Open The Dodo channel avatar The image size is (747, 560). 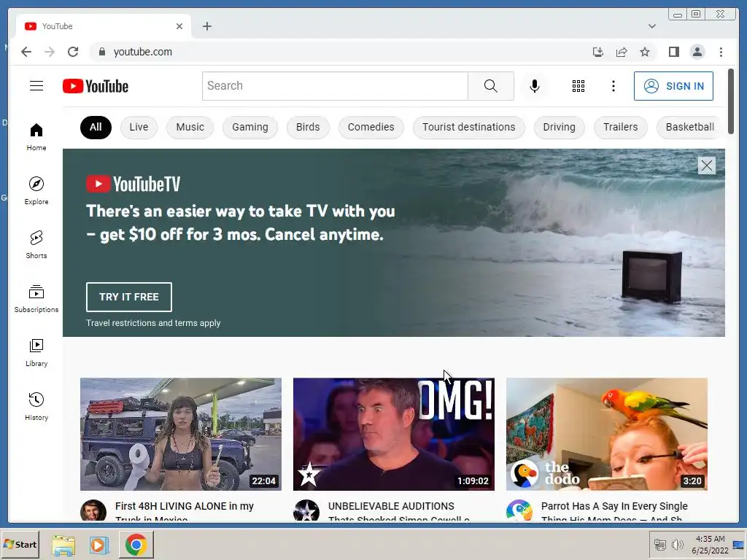click(519, 510)
